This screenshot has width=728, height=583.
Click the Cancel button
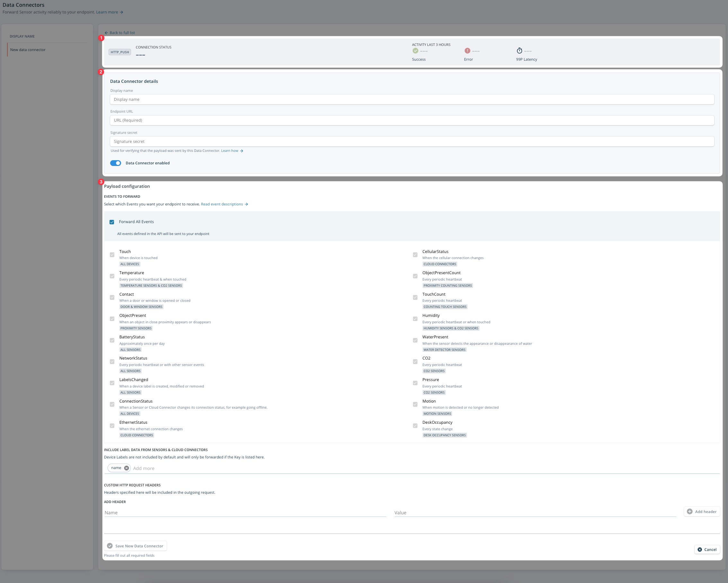coord(707,550)
